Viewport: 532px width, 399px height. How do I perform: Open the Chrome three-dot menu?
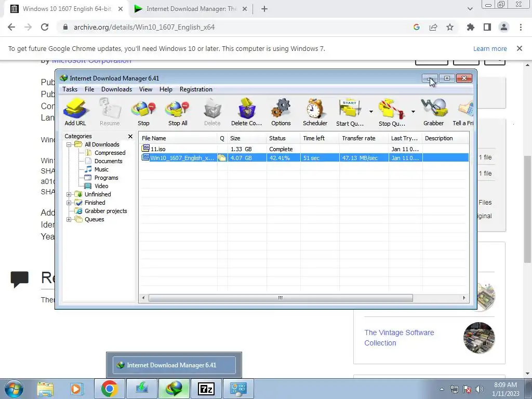(x=521, y=27)
